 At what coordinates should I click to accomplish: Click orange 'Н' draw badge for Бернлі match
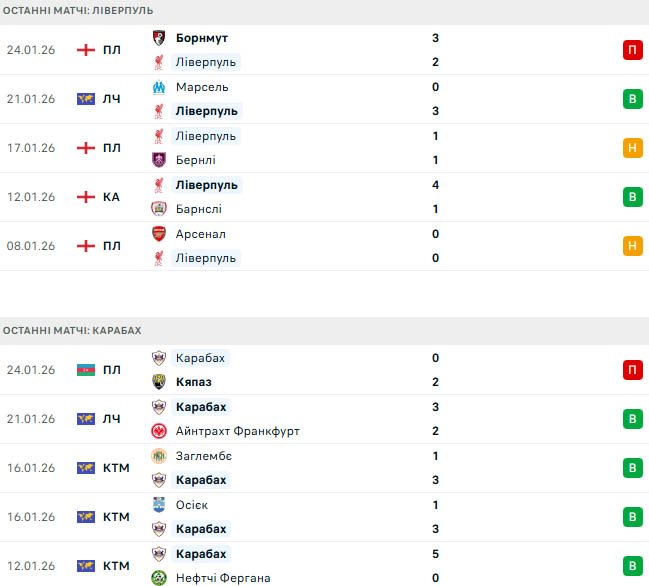pos(632,148)
